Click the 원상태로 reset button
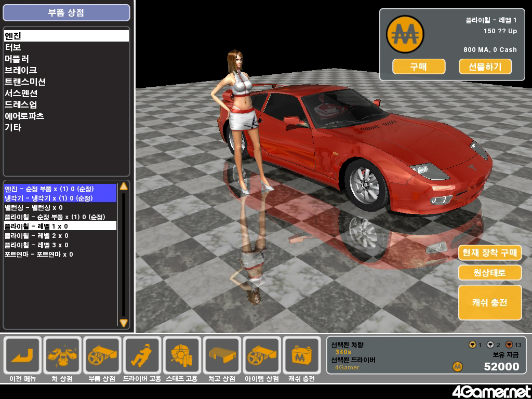Viewport: 532px width, 399px height. 489,273
